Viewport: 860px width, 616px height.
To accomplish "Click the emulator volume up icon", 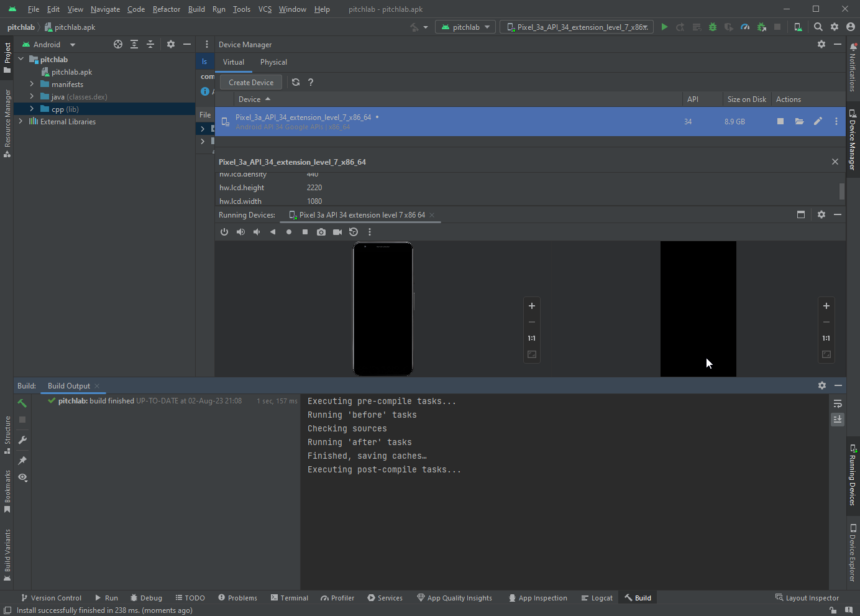I will point(240,232).
